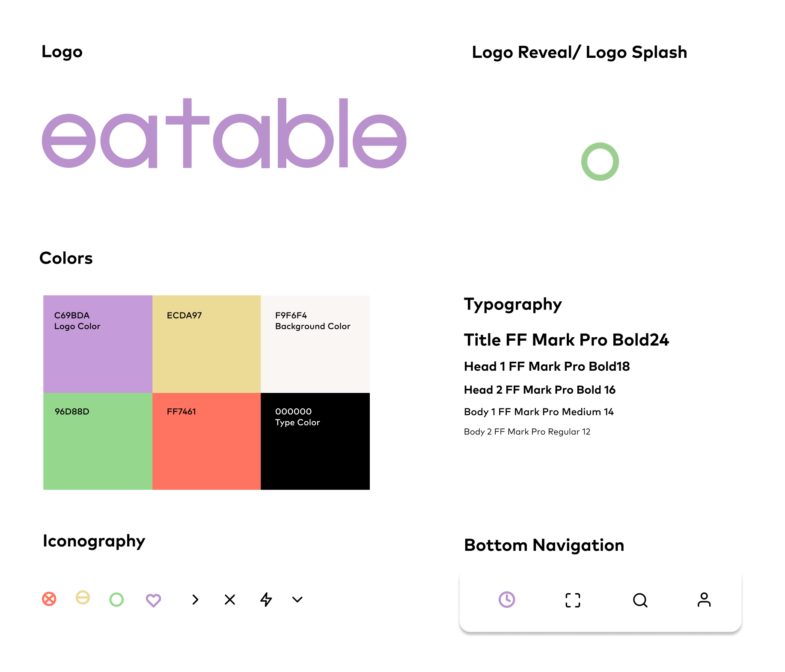Viewport: 785px width, 672px height.
Task: Click the purple eatable logo
Action: (224, 133)
